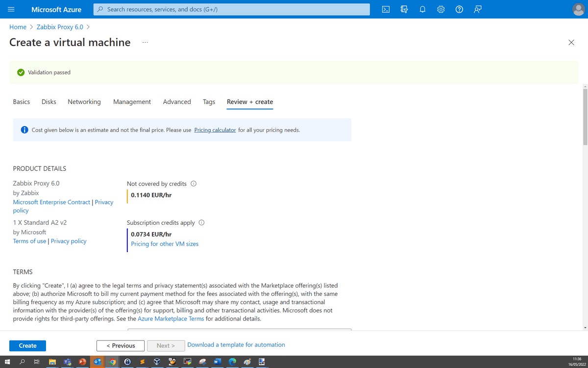The height and width of the screenshot is (368, 588).
Task: Go to Home breadcrumb
Action: [x=18, y=27]
